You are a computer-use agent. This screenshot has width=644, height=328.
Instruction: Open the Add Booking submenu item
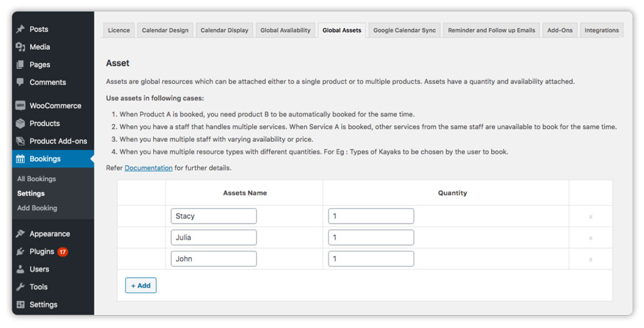pyautogui.click(x=37, y=208)
